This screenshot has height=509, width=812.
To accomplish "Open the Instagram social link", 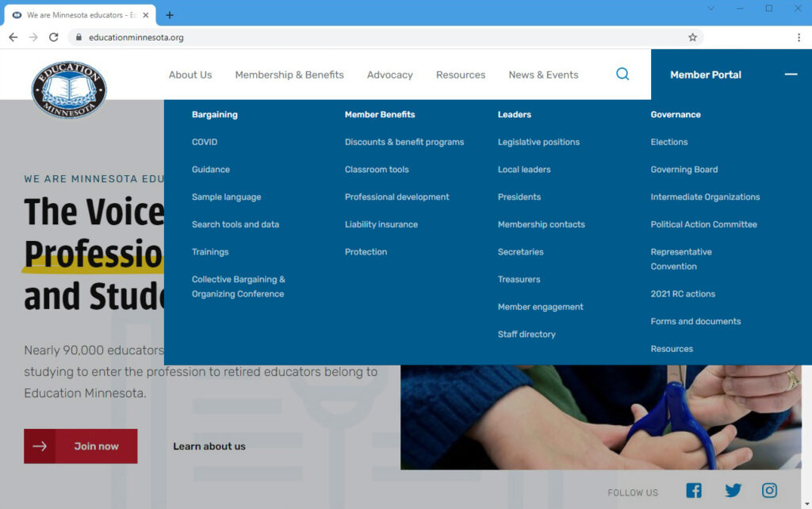I will (769, 490).
